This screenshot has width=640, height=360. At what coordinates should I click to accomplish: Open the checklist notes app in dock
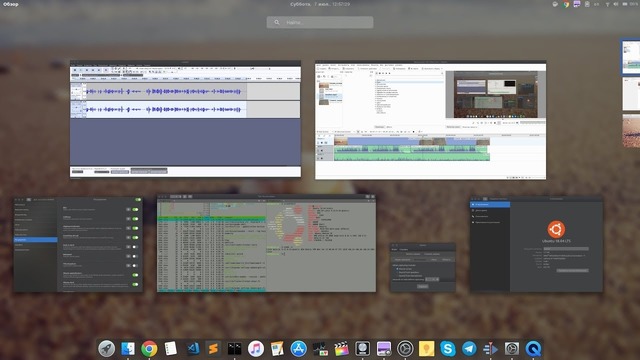(171, 349)
